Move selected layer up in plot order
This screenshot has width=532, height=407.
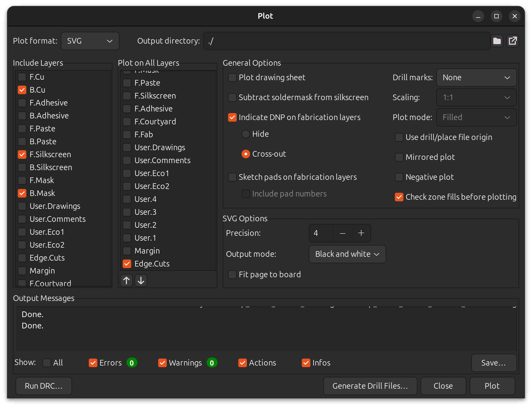point(126,280)
